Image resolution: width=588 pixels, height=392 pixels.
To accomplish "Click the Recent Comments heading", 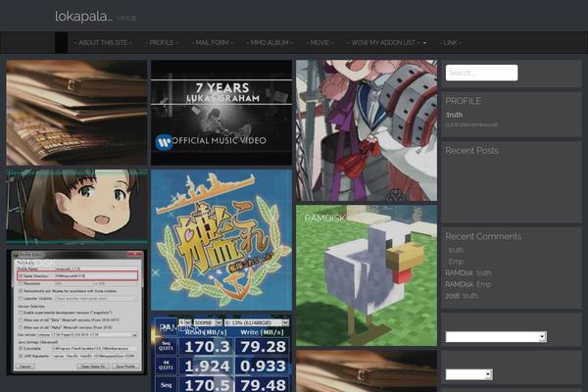I will point(483,236).
